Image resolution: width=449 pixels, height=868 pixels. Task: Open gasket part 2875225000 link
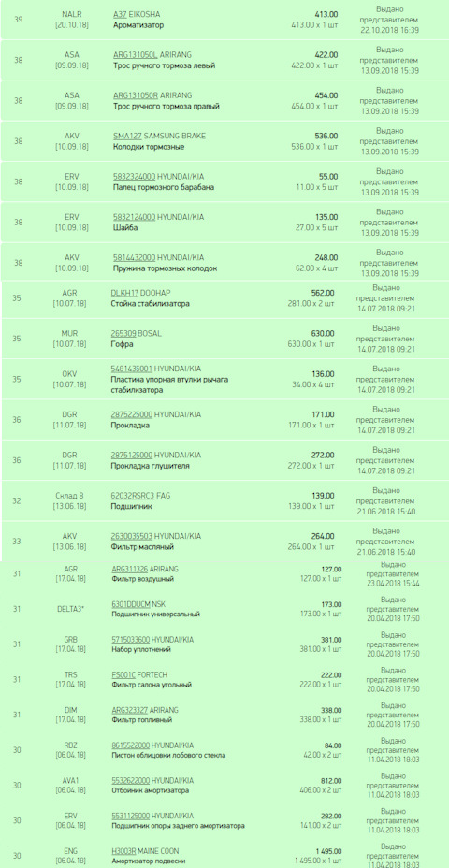tap(132, 414)
